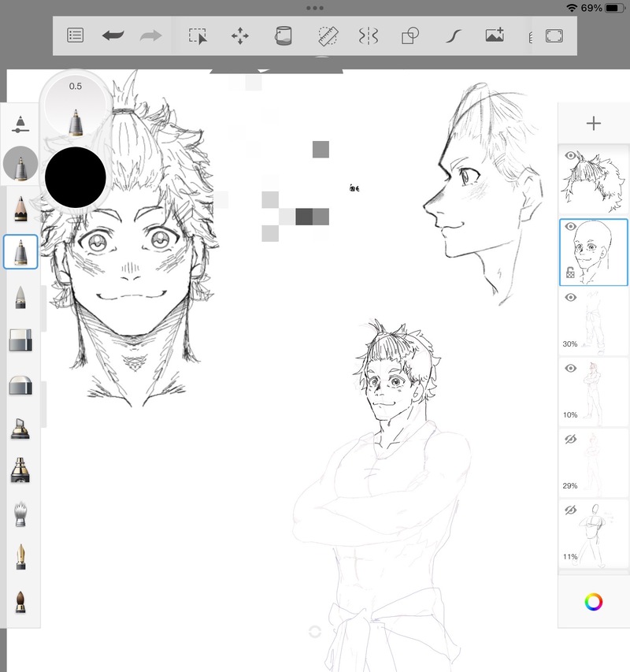Open the main menu list icon
The height and width of the screenshot is (672, 630).
click(76, 35)
